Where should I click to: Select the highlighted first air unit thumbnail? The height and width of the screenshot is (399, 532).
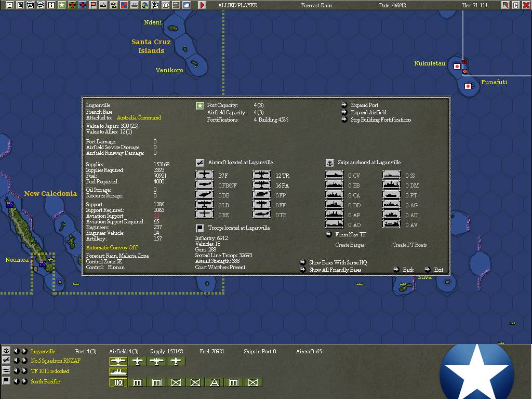118,362
